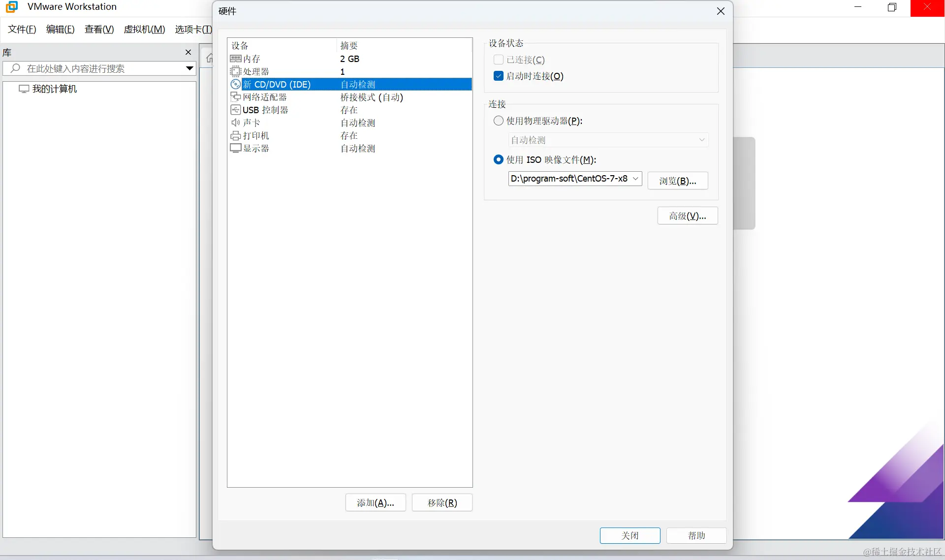This screenshot has height=560, width=945.
Task: Open the 虚拟机 menu
Action: coord(144,30)
